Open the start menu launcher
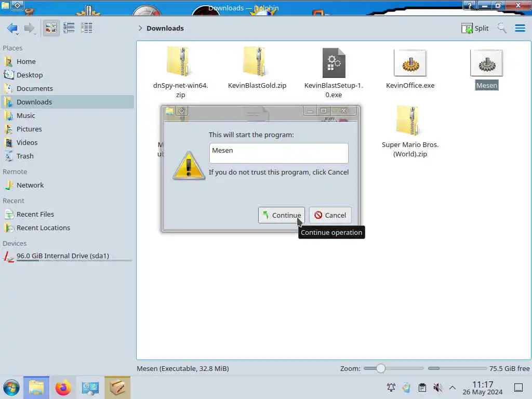This screenshot has width=532, height=399. pos(11,388)
